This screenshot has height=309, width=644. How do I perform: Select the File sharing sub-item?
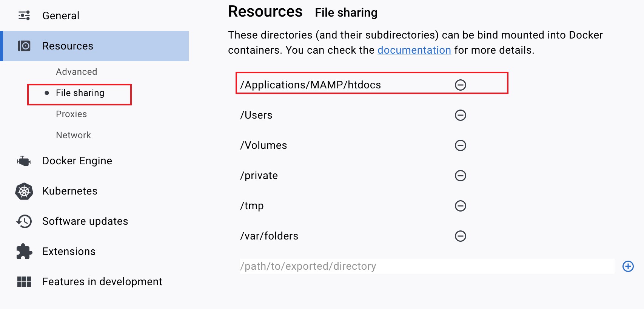click(80, 93)
